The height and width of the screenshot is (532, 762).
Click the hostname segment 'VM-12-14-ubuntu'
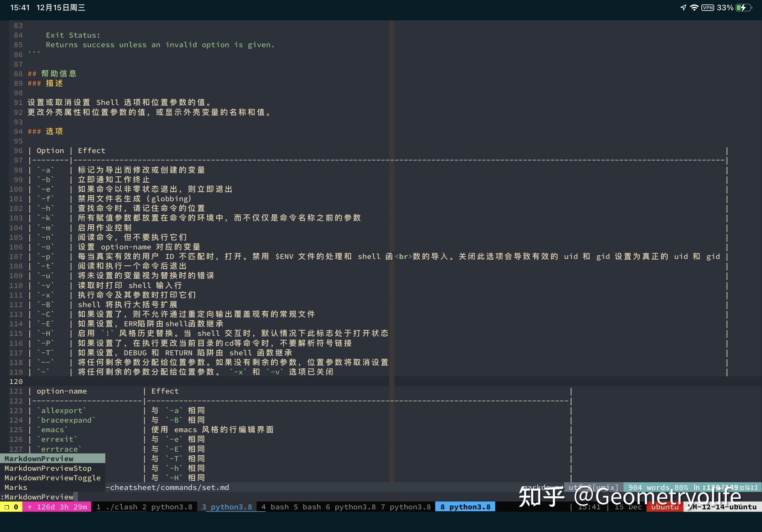[722, 507]
